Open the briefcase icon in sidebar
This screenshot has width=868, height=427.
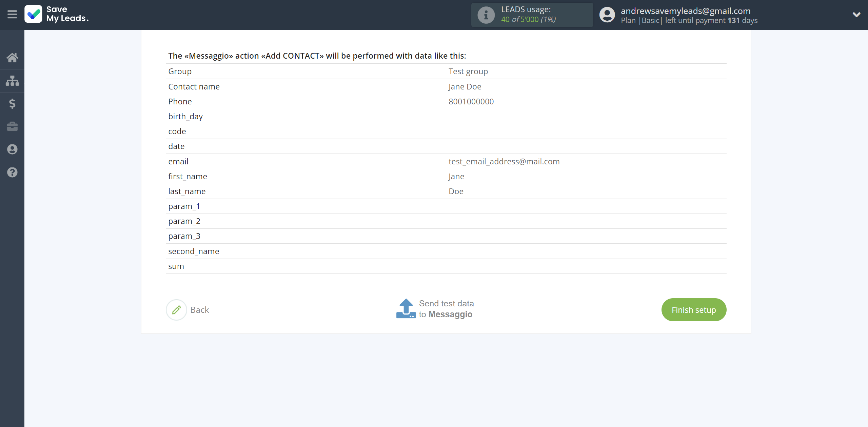[12, 126]
